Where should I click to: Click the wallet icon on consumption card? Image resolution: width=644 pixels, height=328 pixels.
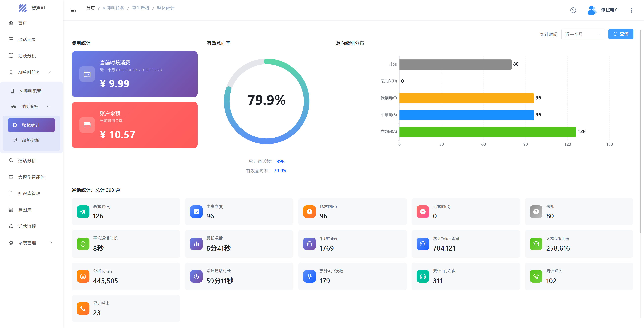tap(87, 74)
